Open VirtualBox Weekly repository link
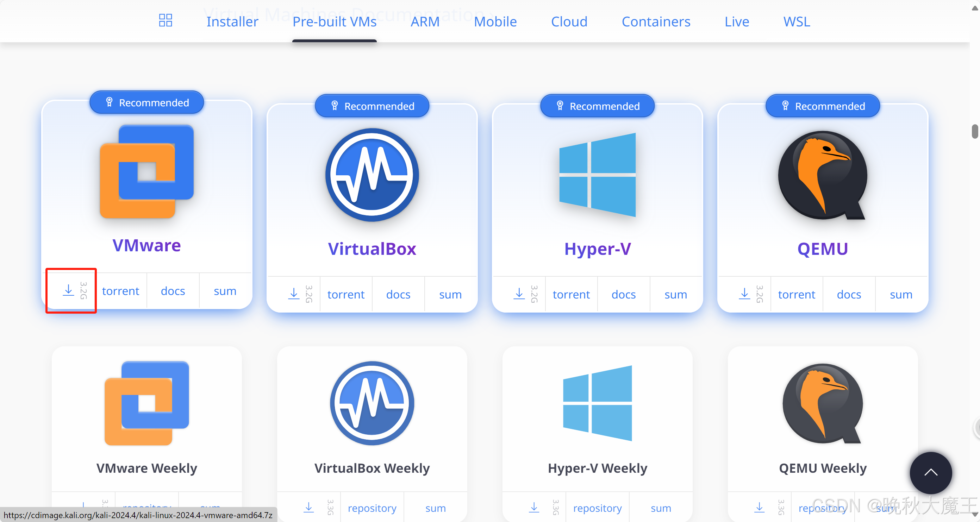980x522 pixels. click(x=372, y=508)
